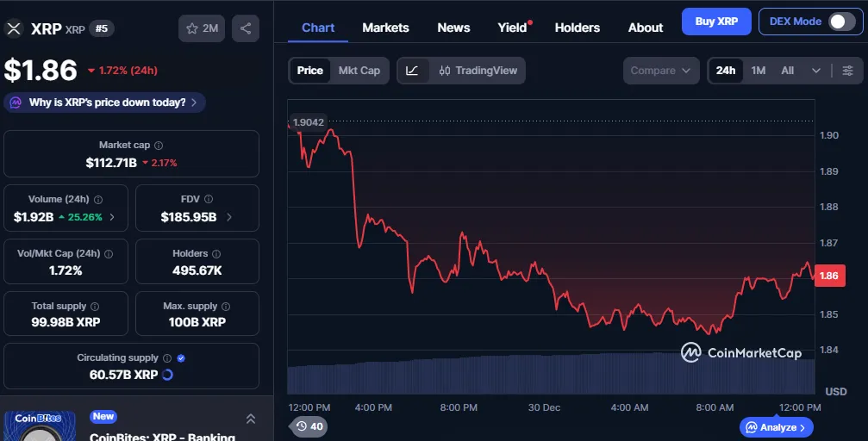868x441 pixels.
Task: Click the USD currency label
Action: [836, 392]
